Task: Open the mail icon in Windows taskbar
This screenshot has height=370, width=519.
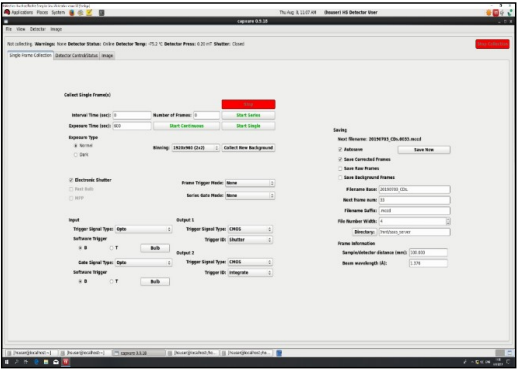Action: (56, 362)
